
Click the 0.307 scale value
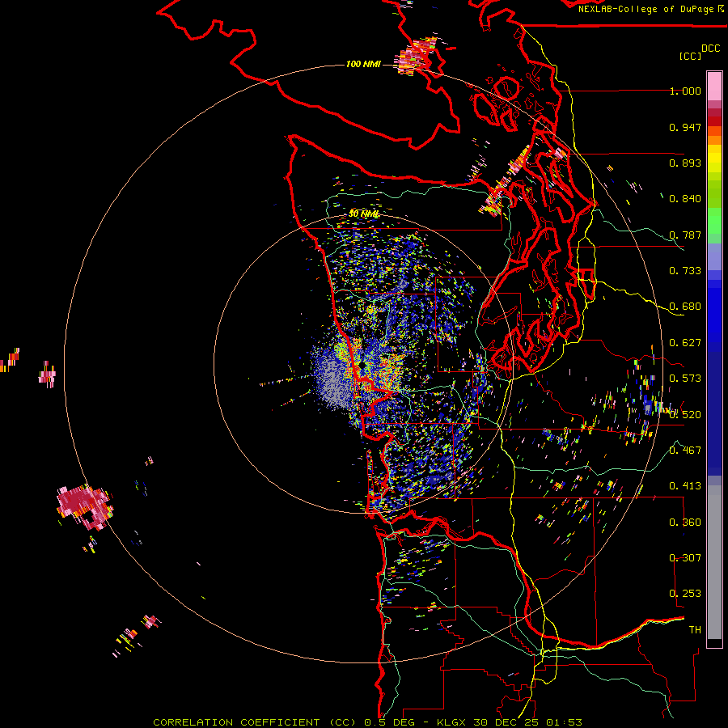click(x=685, y=557)
